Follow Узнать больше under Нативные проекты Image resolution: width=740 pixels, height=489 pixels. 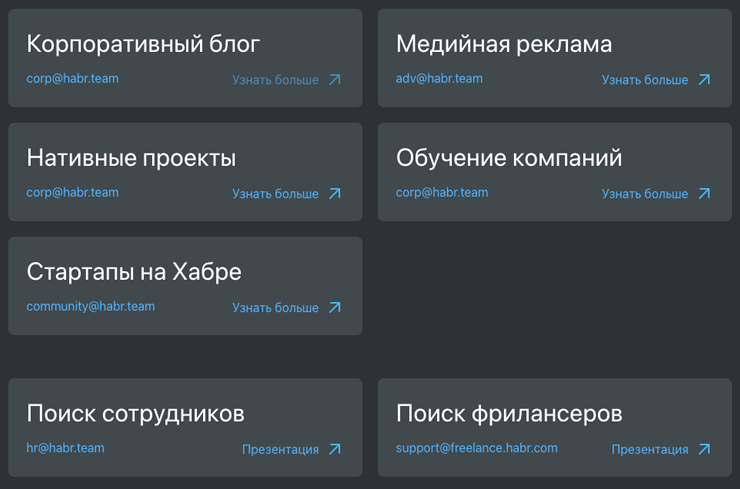pos(275,194)
